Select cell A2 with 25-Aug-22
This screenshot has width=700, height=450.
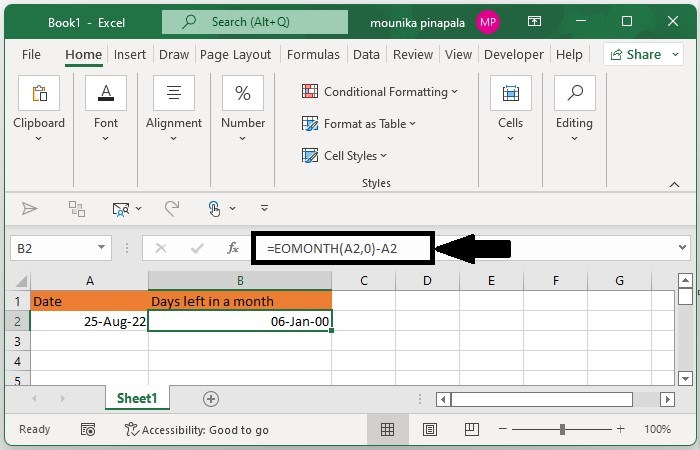89,321
